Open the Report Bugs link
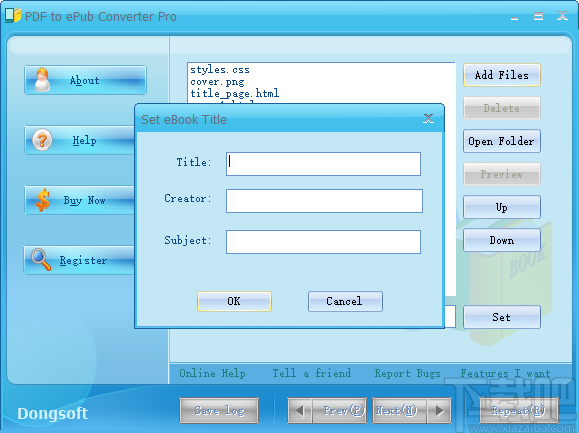The height and width of the screenshot is (433, 579). pos(407,373)
